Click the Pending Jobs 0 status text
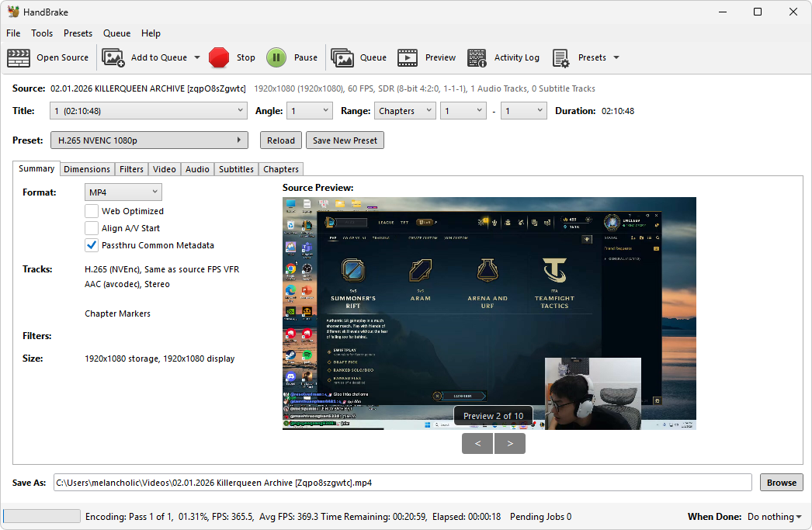The width and height of the screenshot is (812, 530). (540, 517)
